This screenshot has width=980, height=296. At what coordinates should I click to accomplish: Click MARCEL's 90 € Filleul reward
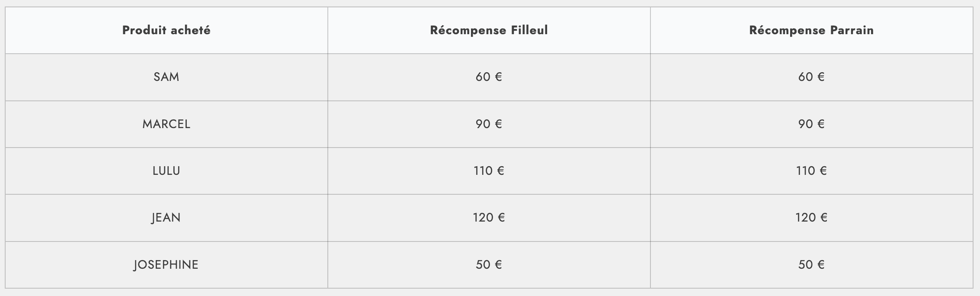[489, 124]
